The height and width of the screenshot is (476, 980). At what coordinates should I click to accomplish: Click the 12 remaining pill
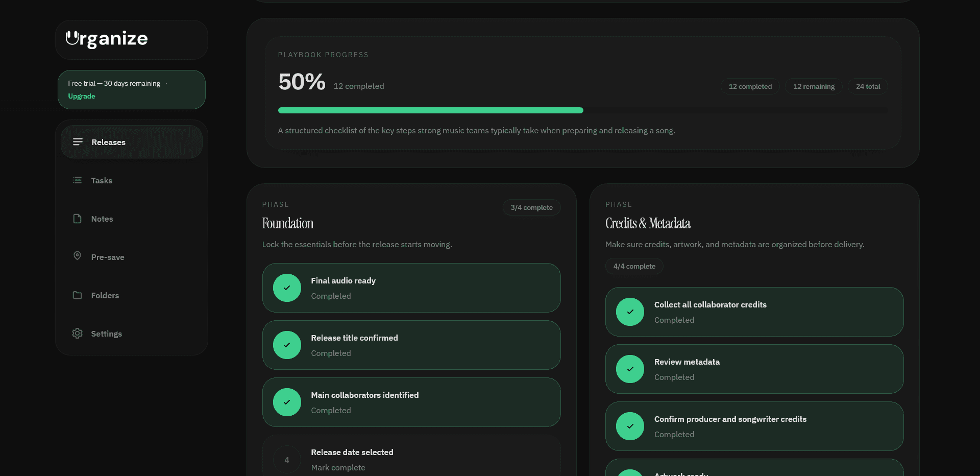coord(813,86)
